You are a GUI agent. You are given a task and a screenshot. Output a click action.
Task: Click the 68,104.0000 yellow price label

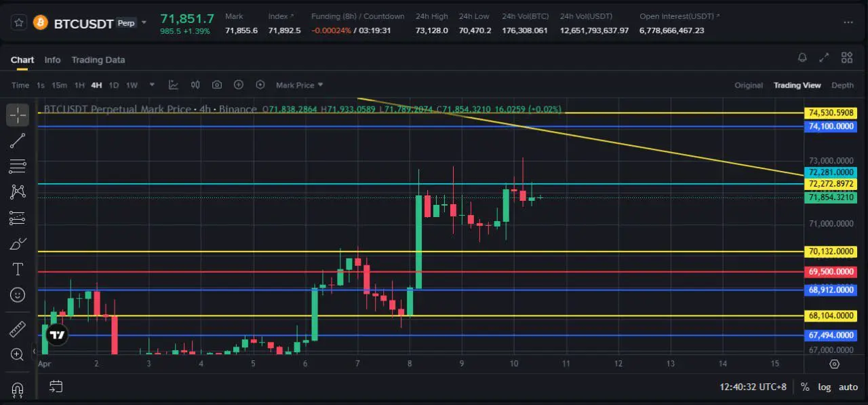(x=831, y=315)
